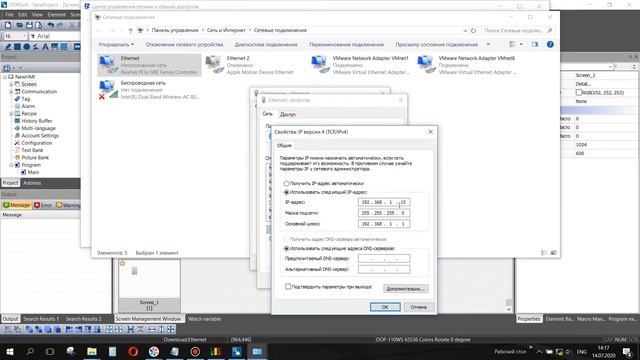Select the circle drawing tool in DOPSoft
The height and width of the screenshot is (360, 640).
(27, 47)
